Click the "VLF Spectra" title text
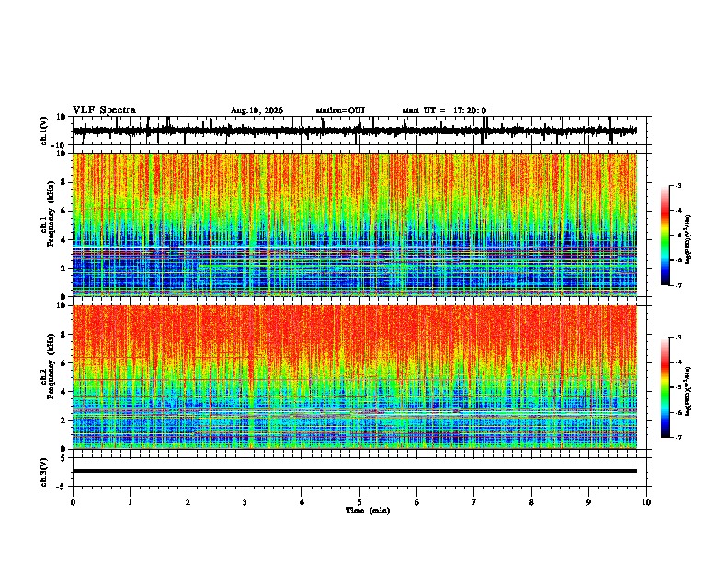Screen dimensions: 728x563 click(x=104, y=110)
